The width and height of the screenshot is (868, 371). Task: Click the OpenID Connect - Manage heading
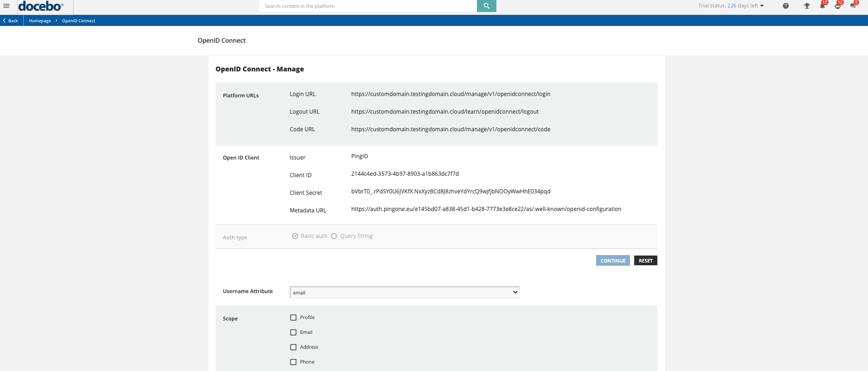(260, 69)
